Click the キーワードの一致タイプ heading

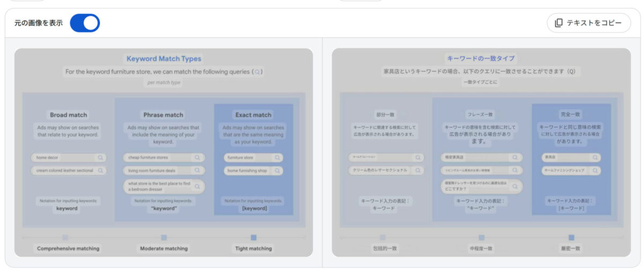481,58
